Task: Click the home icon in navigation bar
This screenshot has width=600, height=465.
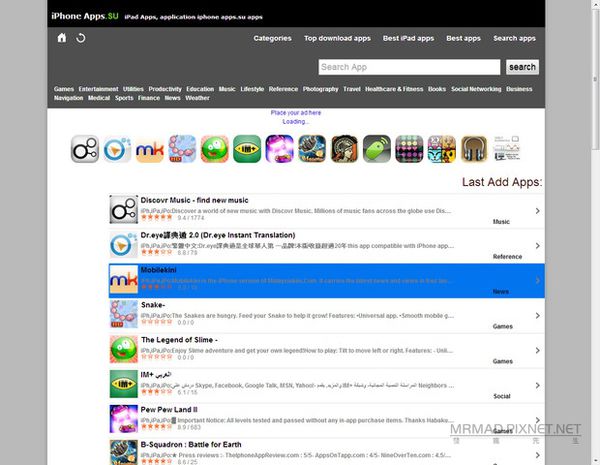Action: [x=62, y=38]
